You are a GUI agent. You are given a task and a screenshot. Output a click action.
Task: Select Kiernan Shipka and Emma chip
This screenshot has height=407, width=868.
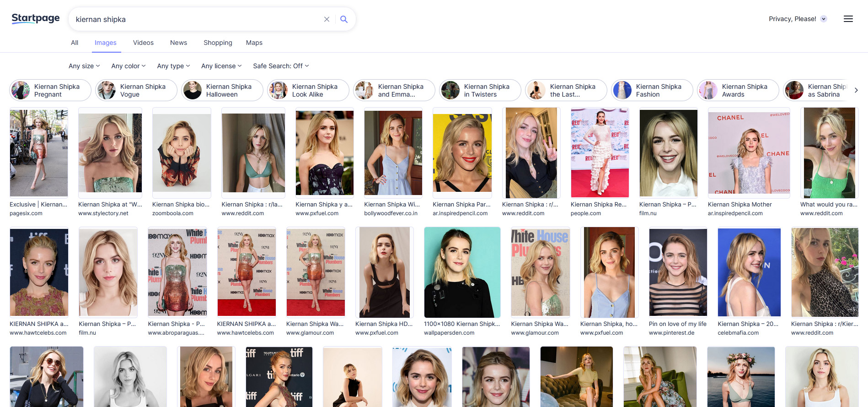point(394,90)
